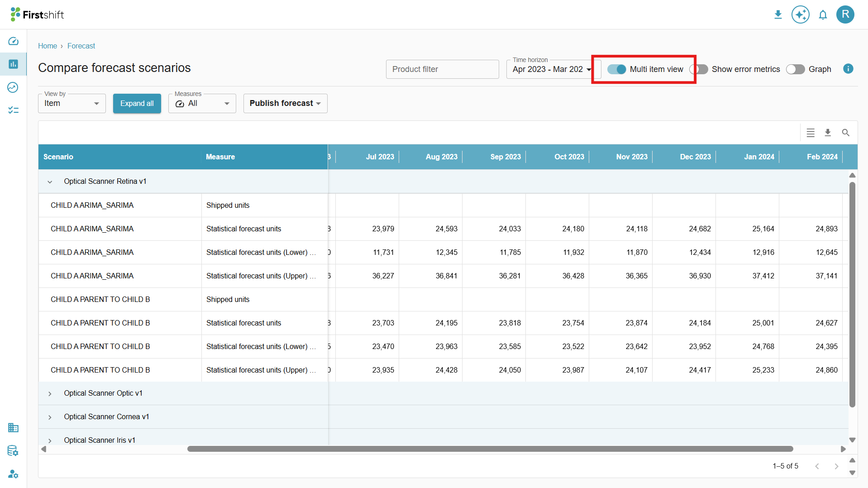This screenshot has height=488, width=868.
Task: Click the Oct 2023 column header
Action: [569, 157]
